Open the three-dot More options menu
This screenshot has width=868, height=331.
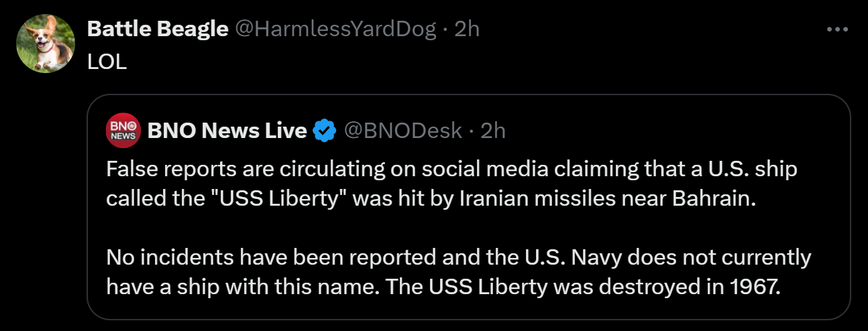[838, 29]
